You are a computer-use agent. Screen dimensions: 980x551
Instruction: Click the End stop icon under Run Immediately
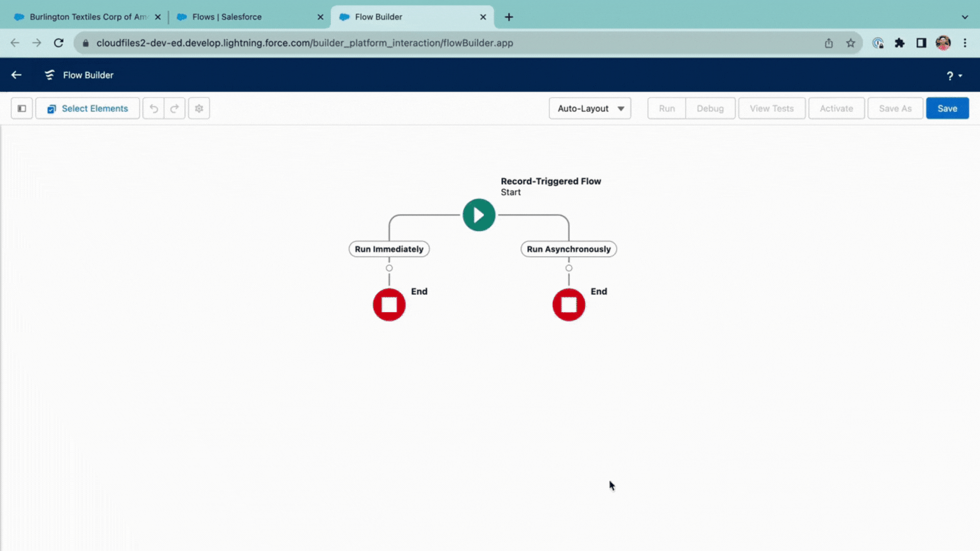[x=389, y=305]
